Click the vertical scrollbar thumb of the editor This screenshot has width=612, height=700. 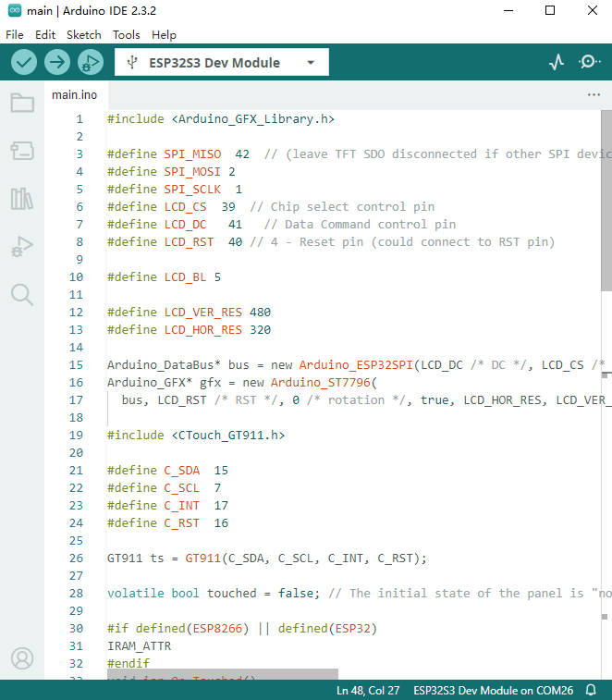(606, 201)
